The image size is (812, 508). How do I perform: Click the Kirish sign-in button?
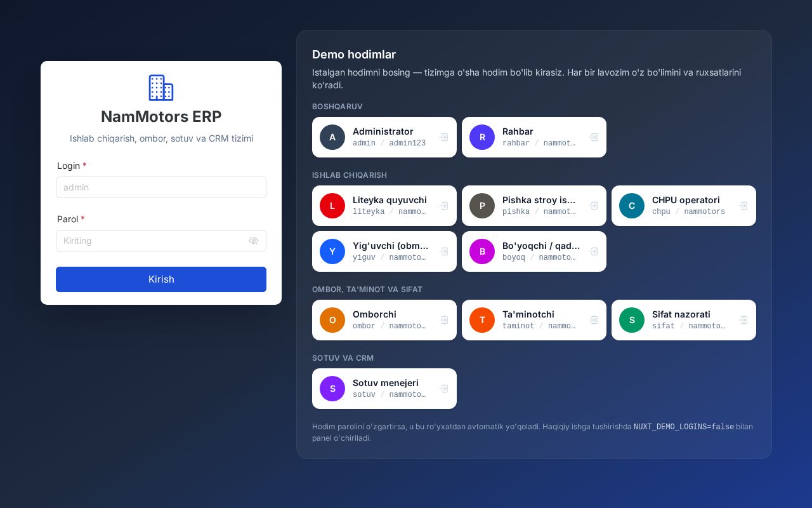161,279
